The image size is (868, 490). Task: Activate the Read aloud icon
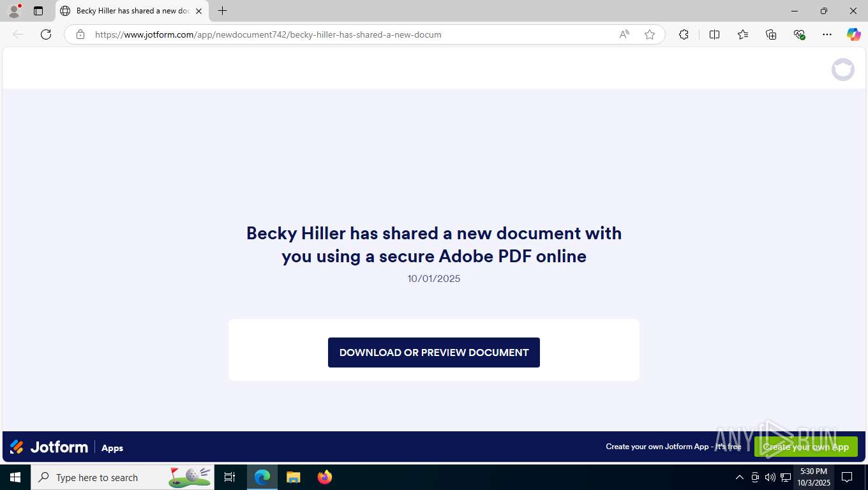[624, 34]
